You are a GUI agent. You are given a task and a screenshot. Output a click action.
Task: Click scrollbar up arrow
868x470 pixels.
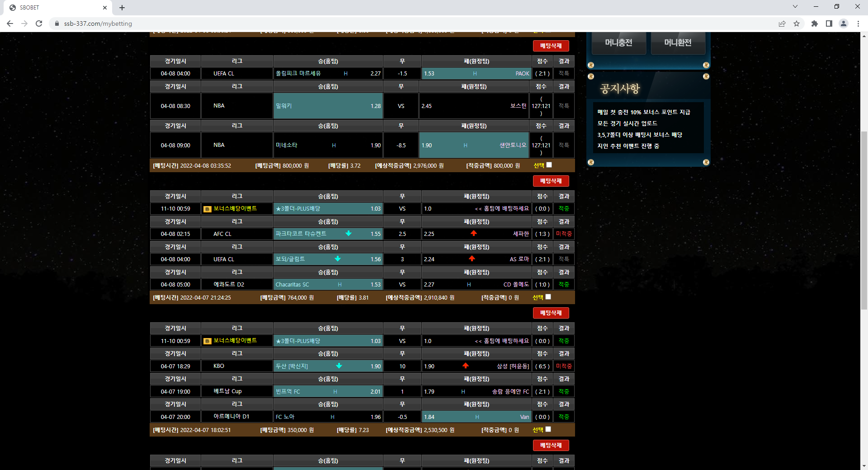coord(864,36)
